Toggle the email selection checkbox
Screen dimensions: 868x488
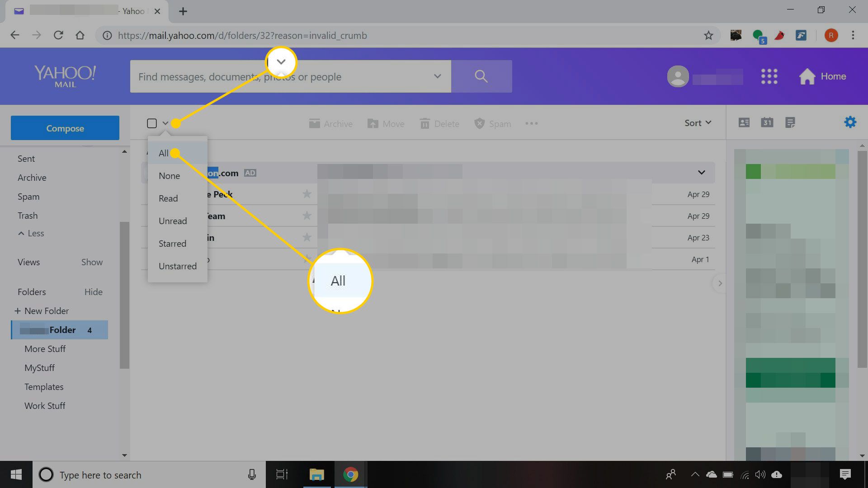[x=152, y=123]
